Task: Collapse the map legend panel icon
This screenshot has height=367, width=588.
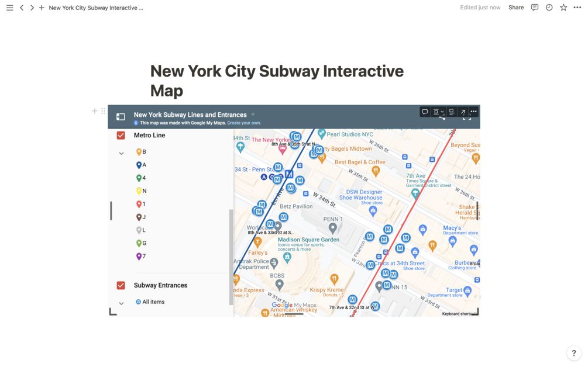Action: [x=121, y=117]
